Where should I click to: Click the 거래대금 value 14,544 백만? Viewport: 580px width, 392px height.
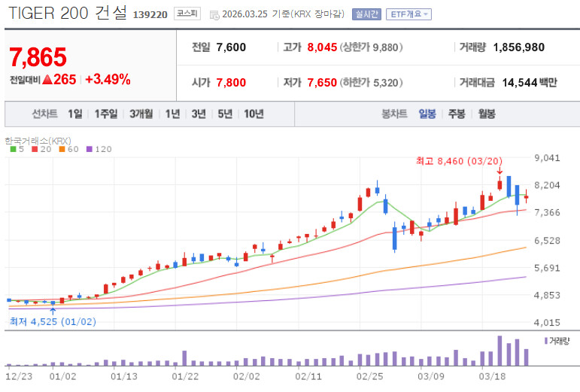pos(530,83)
